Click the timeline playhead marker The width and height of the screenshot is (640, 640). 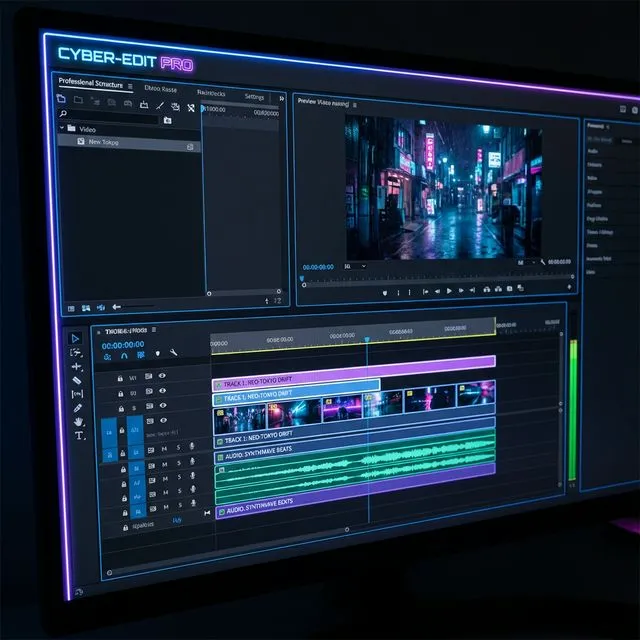coord(367,340)
